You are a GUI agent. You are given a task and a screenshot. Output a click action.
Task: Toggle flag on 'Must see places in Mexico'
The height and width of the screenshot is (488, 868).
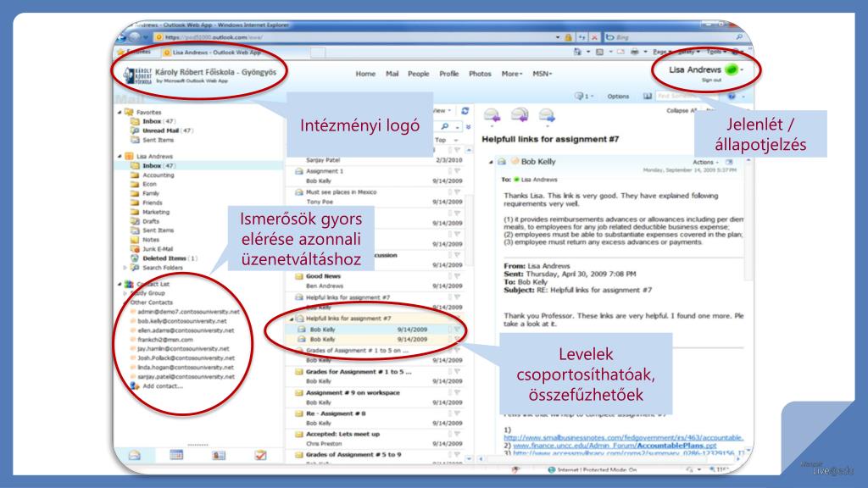point(457,192)
